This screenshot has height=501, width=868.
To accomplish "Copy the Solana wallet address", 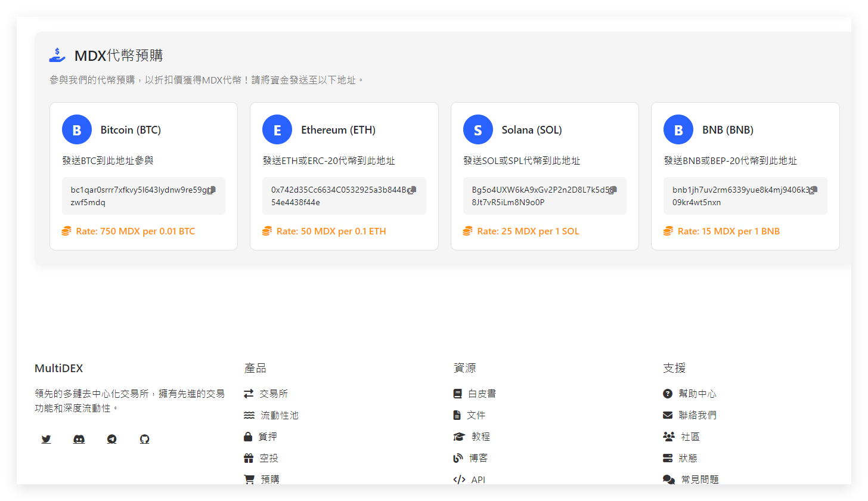I will (614, 190).
